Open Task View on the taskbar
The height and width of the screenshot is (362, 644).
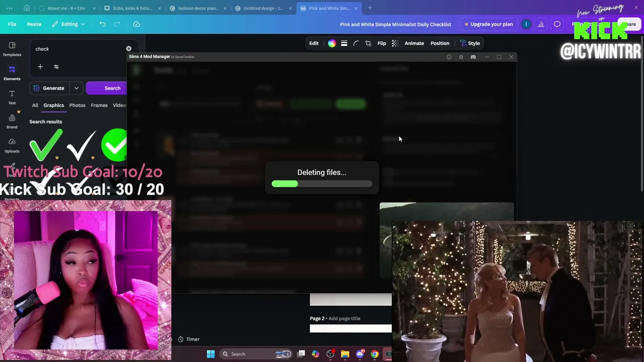pyautogui.click(x=301, y=354)
